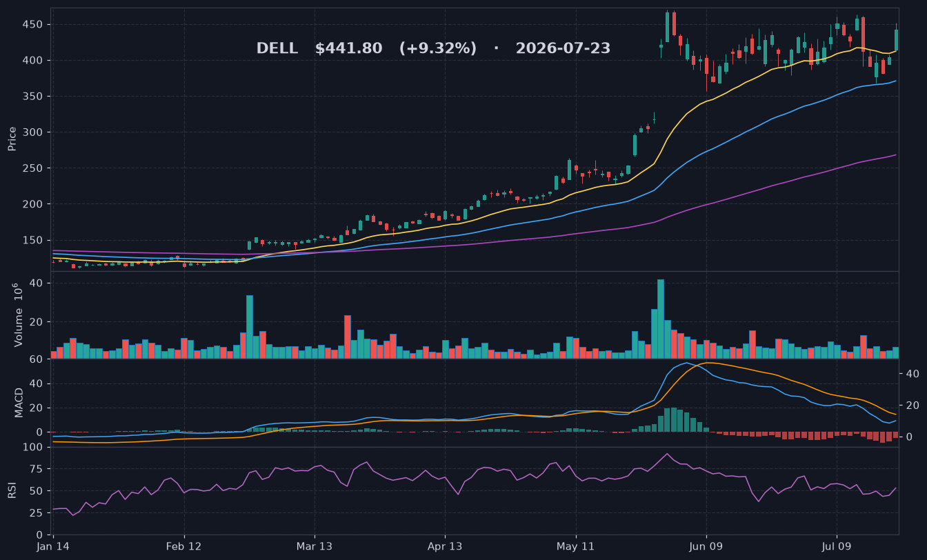Click the 25 tick on RSI axis

(x=37, y=513)
